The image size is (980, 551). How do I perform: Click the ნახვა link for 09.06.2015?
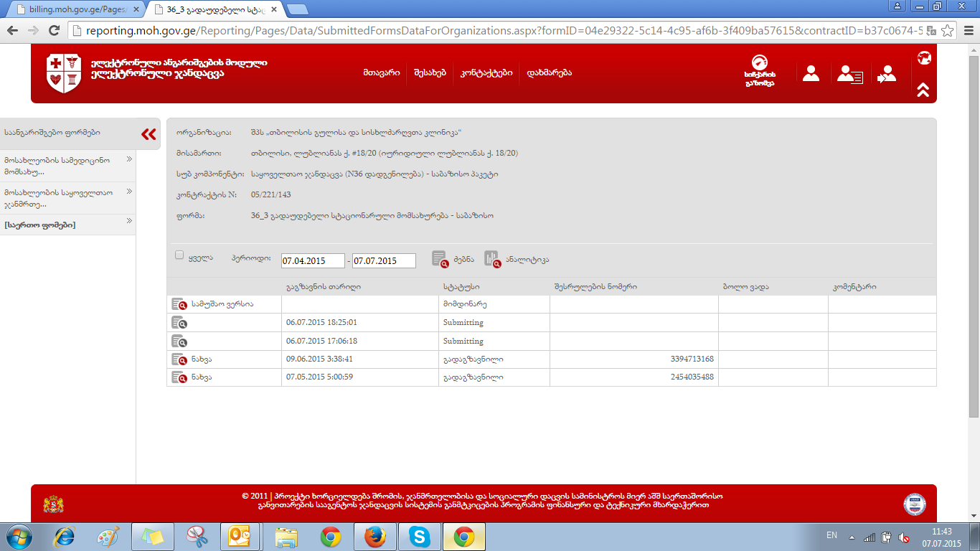pos(202,359)
